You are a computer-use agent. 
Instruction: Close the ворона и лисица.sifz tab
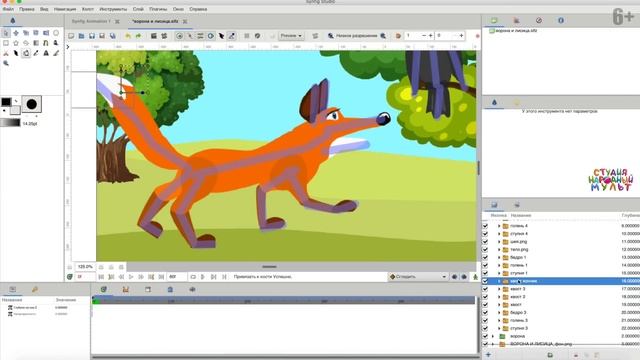[185, 21]
